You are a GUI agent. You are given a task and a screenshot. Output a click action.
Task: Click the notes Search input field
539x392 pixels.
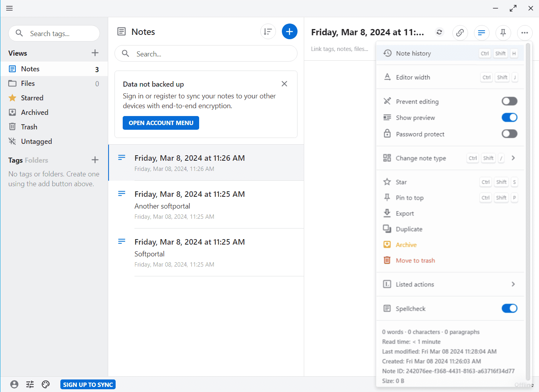click(212, 54)
